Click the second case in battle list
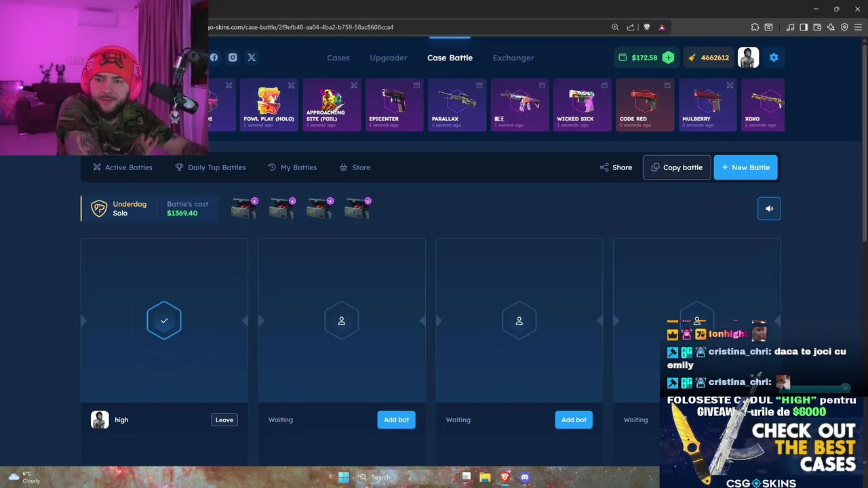The image size is (868, 488). (x=283, y=209)
